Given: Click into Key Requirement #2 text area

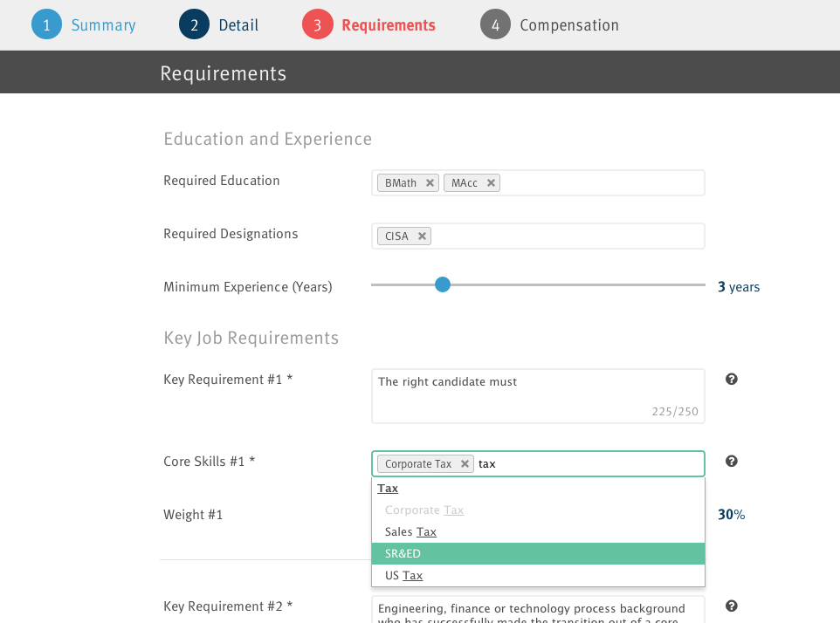Looking at the screenshot, I should 538,610.
